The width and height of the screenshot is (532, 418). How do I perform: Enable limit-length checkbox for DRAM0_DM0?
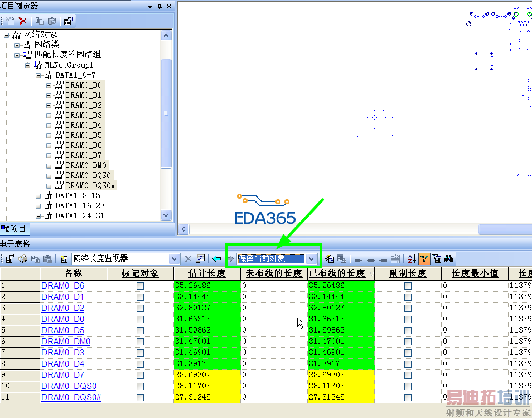click(x=408, y=342)
